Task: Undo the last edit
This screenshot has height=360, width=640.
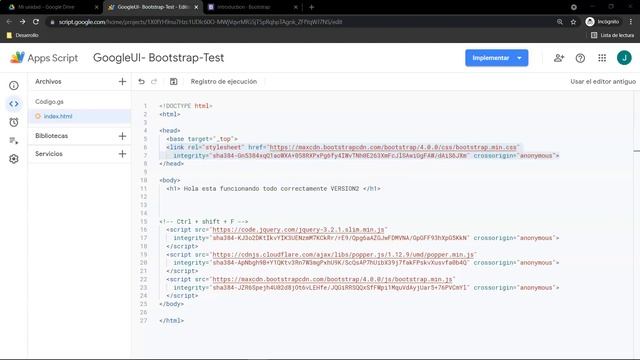Action: (141, 81)
